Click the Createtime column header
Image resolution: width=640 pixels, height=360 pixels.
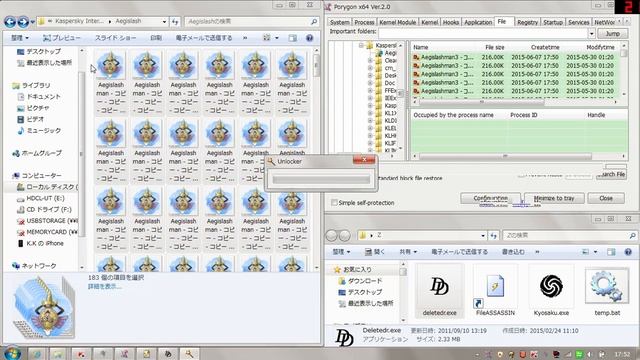click(x=545, y=47)
